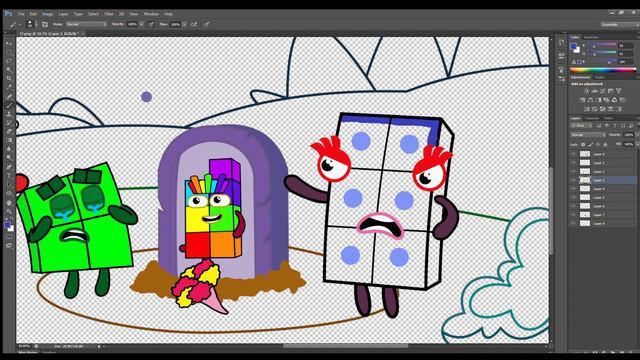This screenshot has width=640, height=360.
Task: Open the Flow slider arrow in options bar
Action: (184, 24)
